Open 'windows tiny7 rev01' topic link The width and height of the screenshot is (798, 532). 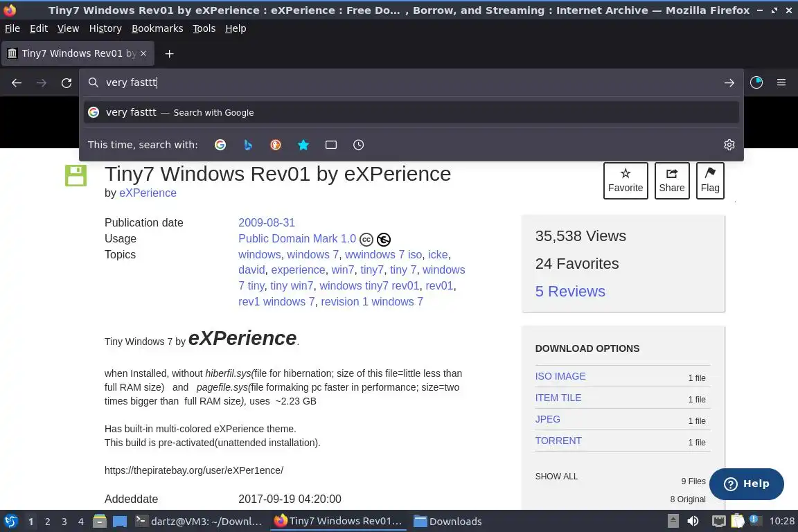(x=369, y=285)
